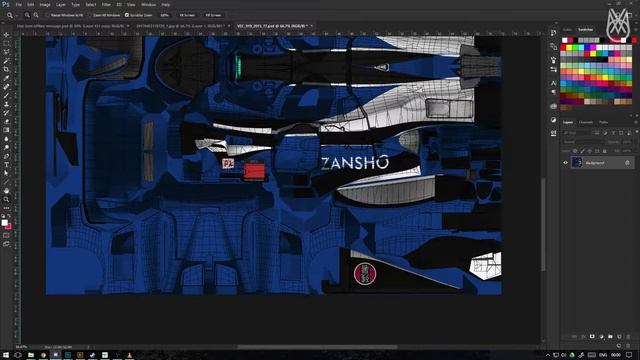640x360 pixels.
Task: Click the Background layer lock icon
Action: click(x=627, y=163)
